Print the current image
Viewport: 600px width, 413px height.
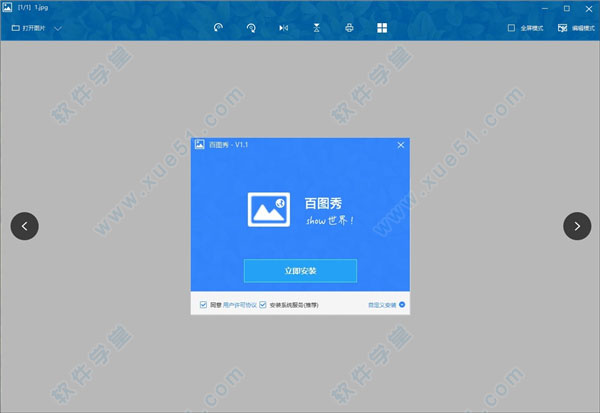click(349, 28)
